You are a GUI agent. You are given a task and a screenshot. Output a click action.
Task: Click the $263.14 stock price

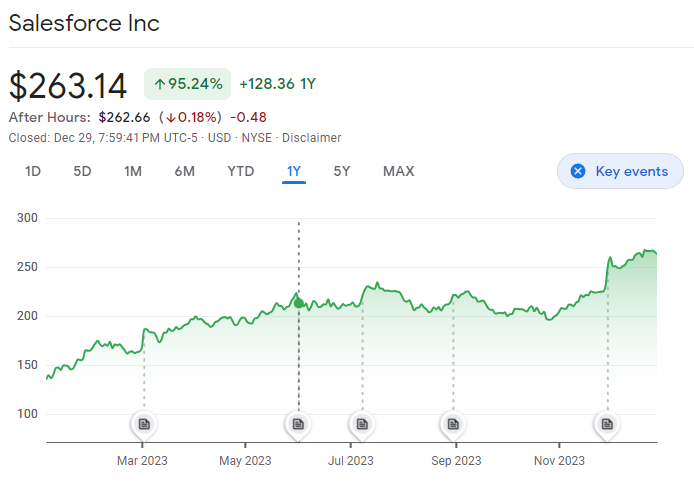click(x=68, y=85)
